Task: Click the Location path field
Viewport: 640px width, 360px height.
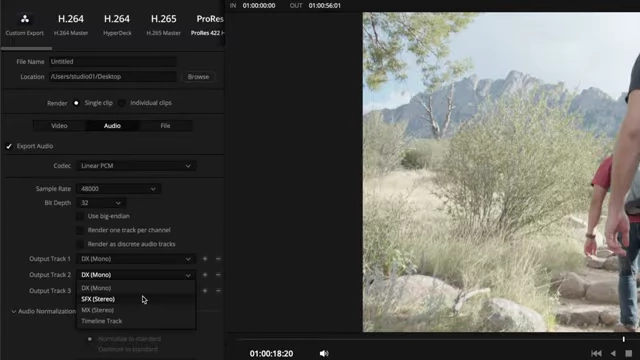Action: coord(113,77)
